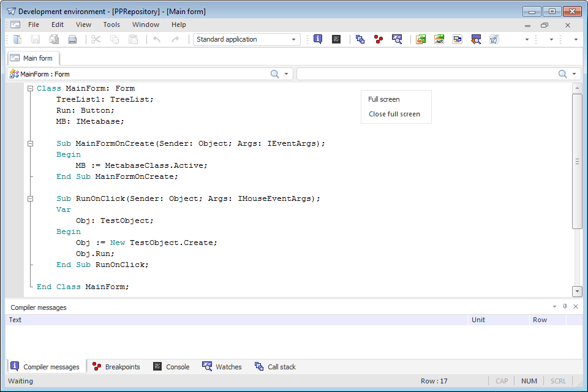Open the View menu
This screenshot has height=392, width=588.
point(83,24)
